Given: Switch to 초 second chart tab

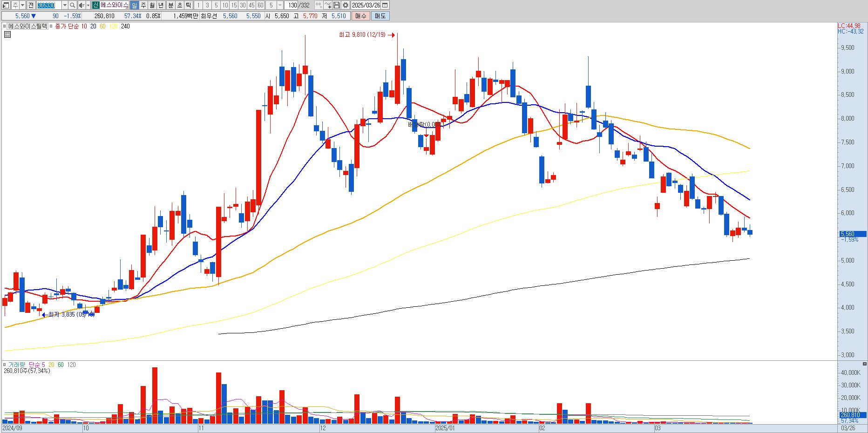Looking at the screenshot, I should point(180,5).
